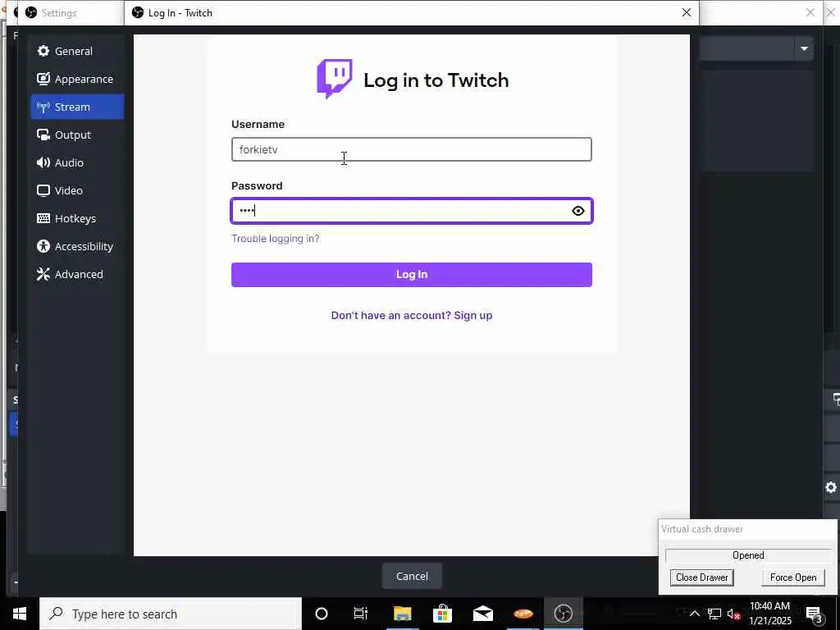The width and height of the screenshot is (840, 630).
Task: Open File Explorer from taskbar
Action: click(402, 614)
